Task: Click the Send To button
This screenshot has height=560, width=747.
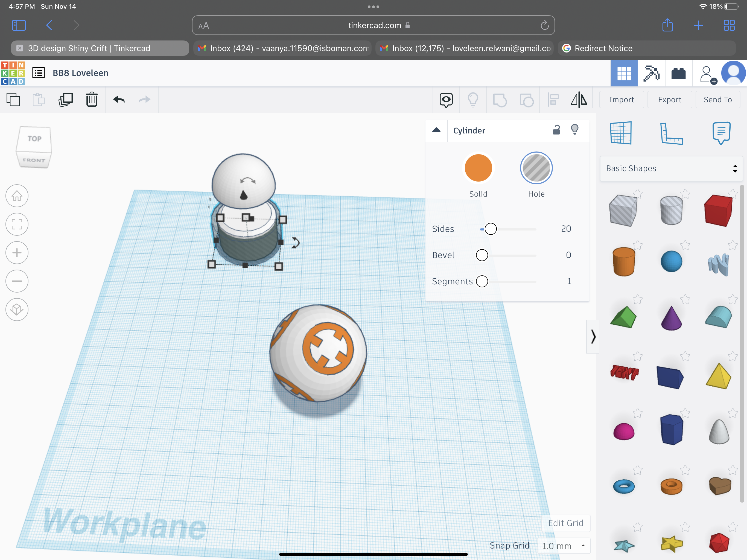Action: click(x=718, y=100)
